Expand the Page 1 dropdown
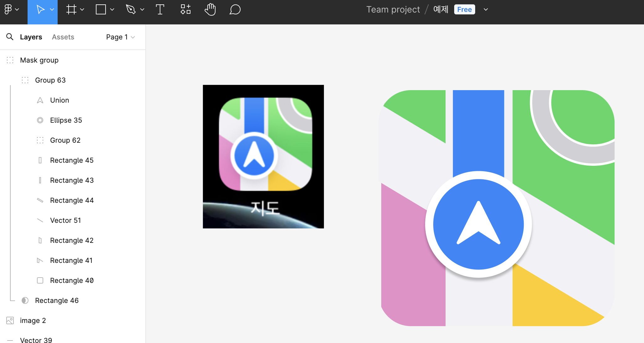Image resolution: width=644 pixels, height=343 pixels. (121, 37)
